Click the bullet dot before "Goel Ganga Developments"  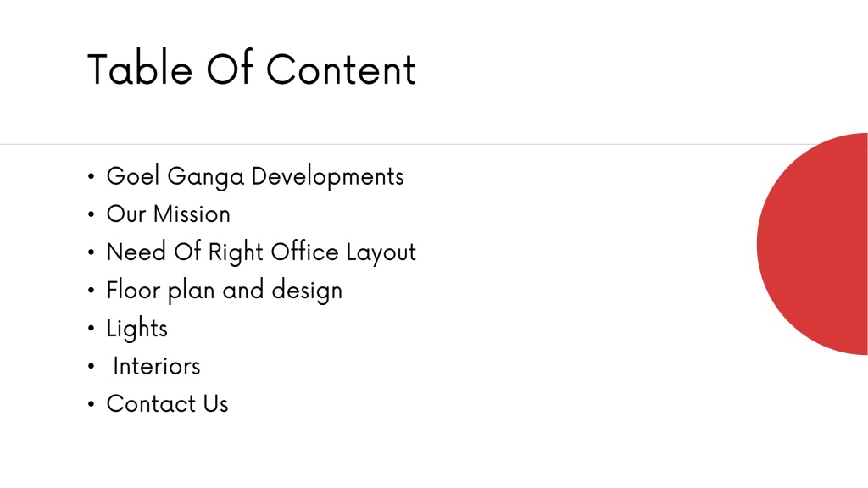click(x=92, y=177)
